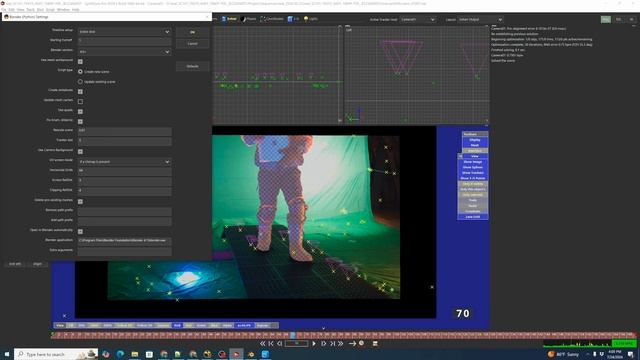The width and height of the screenshot is (640, 360).
Task: Toggle the Use Camera Background checkbox
Action: (80, 151)
